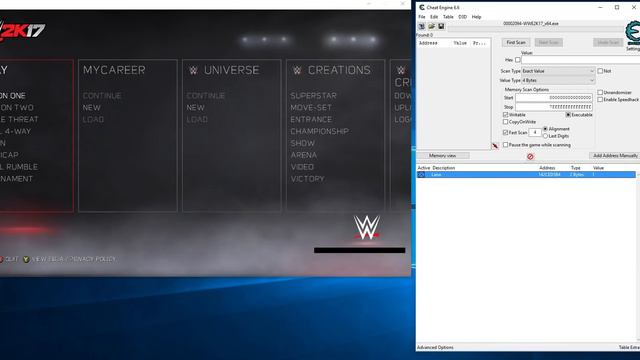This screenshot has width=640, height=360.
Task: Select ENTRANCE under CREATIONS
Action: [311, 120]
